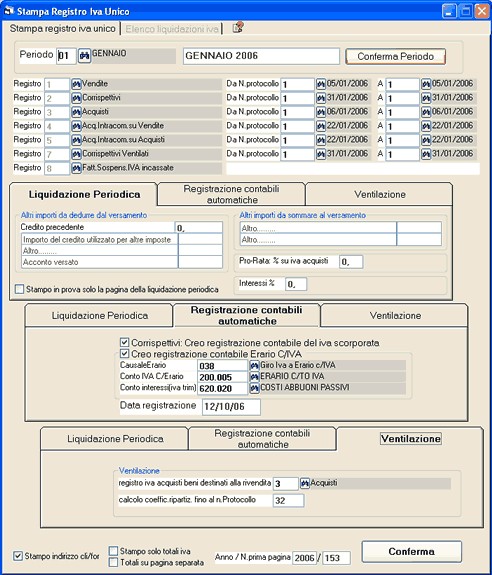Click the Pro-Rata % su iva acquisti field

pyautogui.click(x=351, y=262)
